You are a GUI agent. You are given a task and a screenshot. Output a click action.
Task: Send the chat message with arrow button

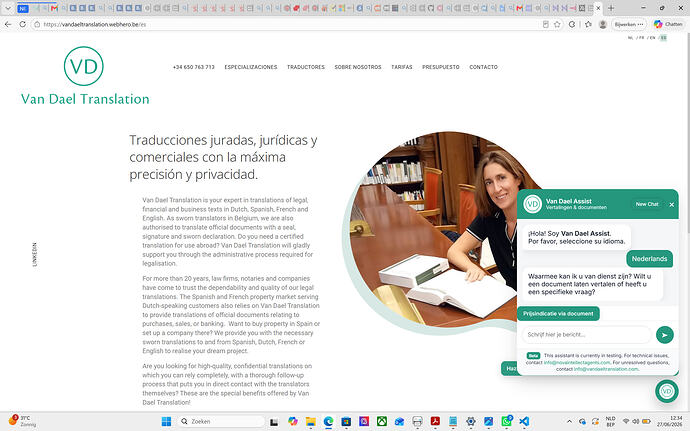click(664, 335)
